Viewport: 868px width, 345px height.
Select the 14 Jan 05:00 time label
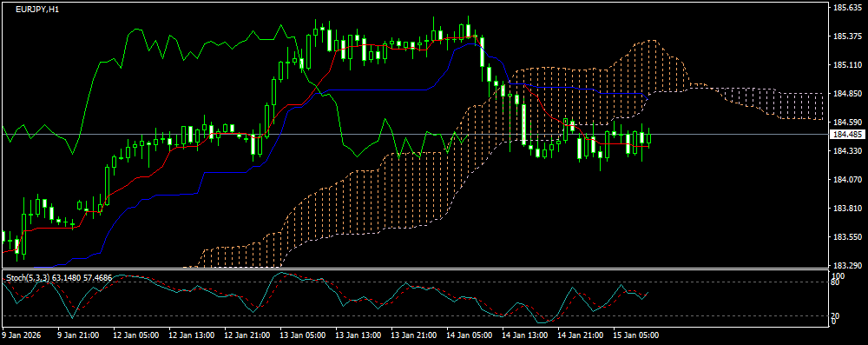[x=469, y=335]
